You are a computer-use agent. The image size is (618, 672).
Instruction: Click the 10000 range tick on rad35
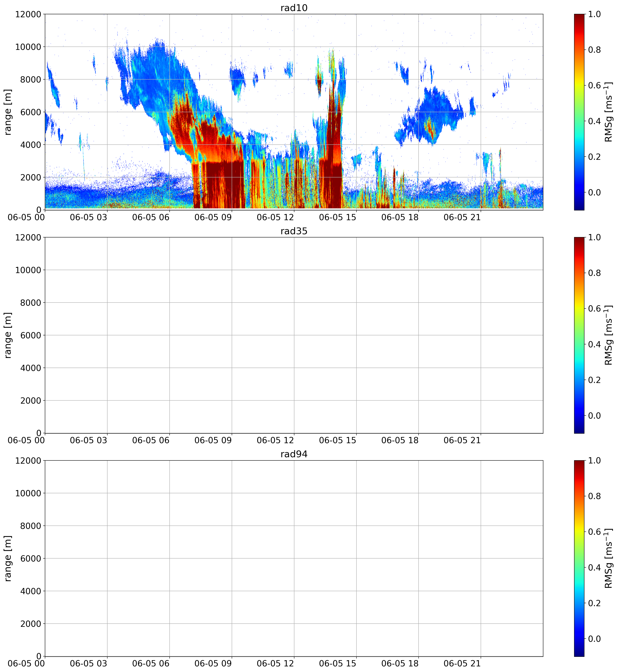(x=28, y=270)
